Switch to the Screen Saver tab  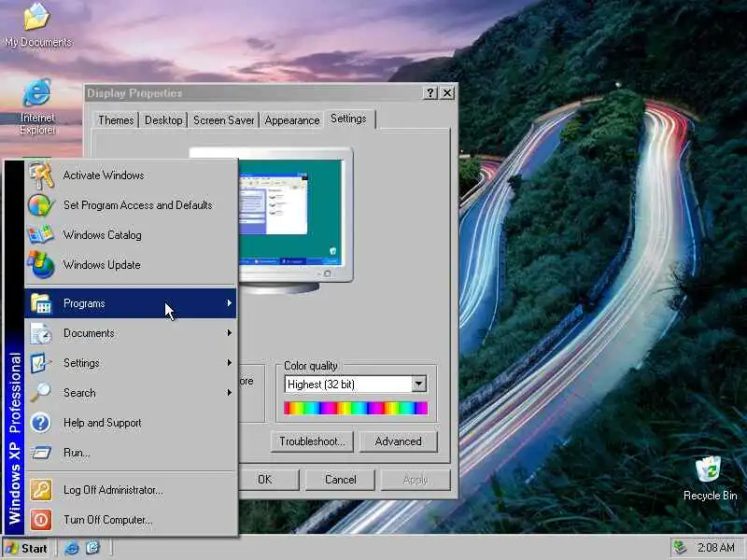(223, 120)
